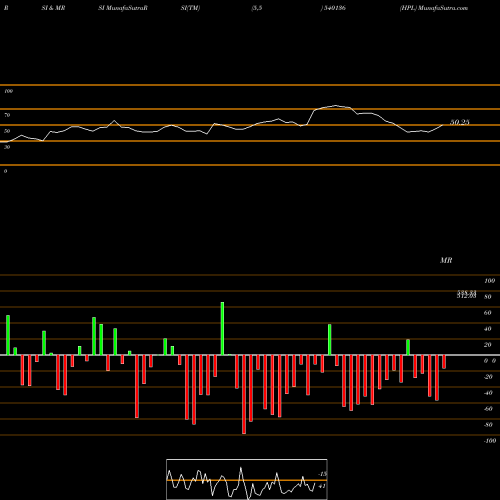Click the RSI axis label 30
This screenshot has height=500, width=500.
pyautogui.click(x=7, y=147)
